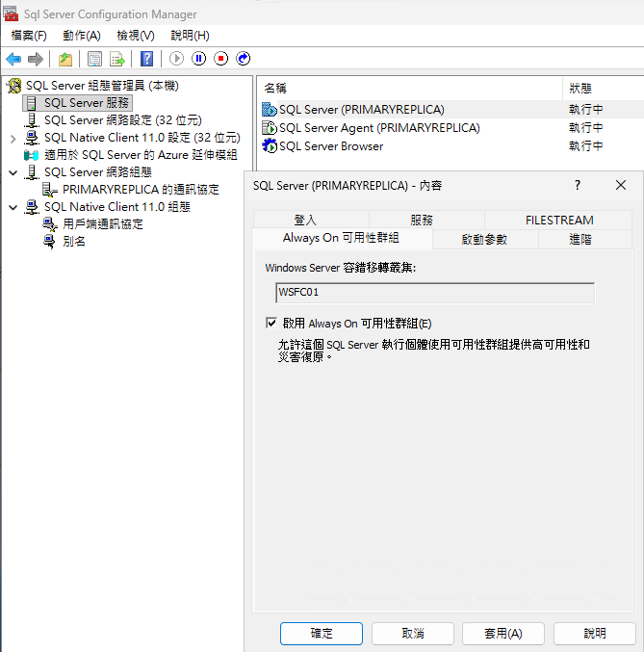Click the Sql Server Configuration Manager title icon
The height and width of the screenshot is (652, 644).
tap(11, 13)
